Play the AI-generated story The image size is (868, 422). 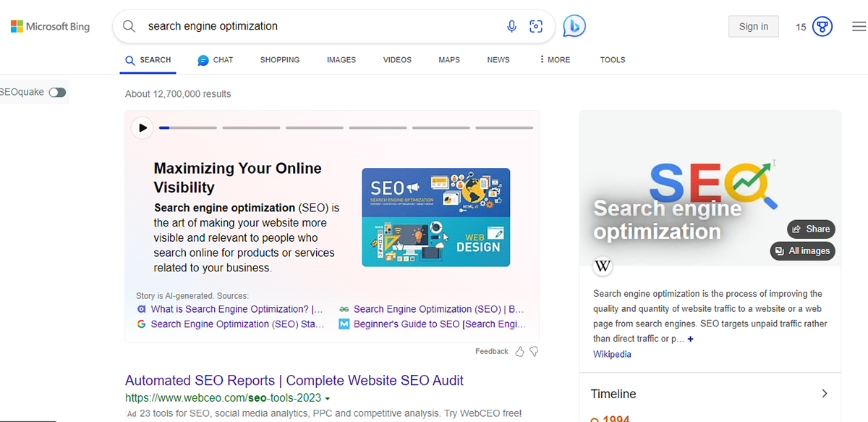142,128
